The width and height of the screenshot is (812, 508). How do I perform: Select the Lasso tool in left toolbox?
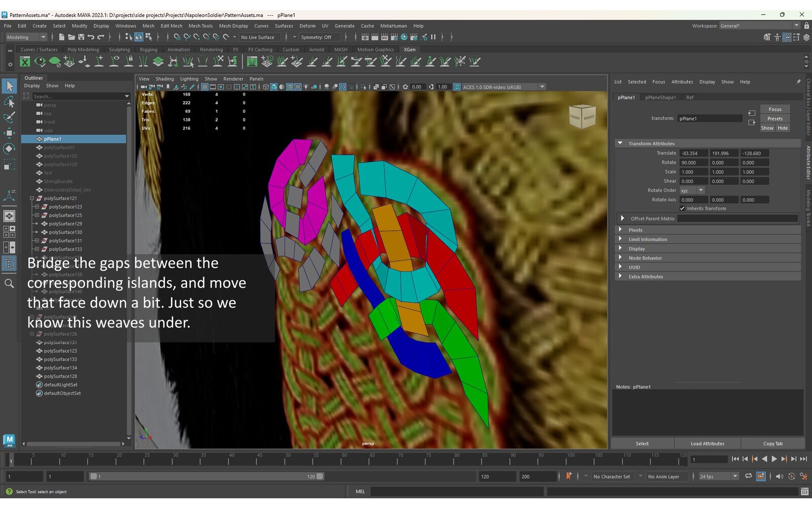point(9,102)
